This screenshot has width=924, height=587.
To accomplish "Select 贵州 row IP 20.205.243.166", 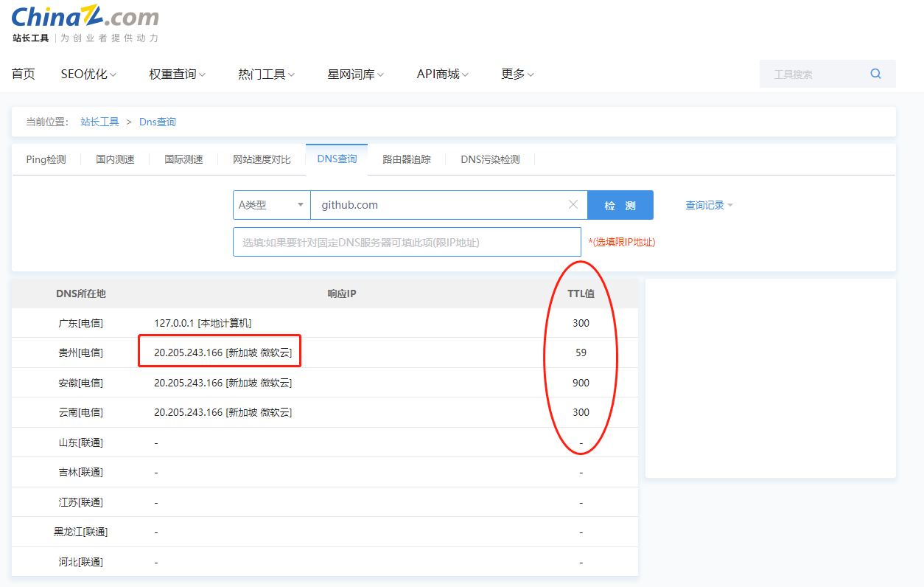I will 223,352.
